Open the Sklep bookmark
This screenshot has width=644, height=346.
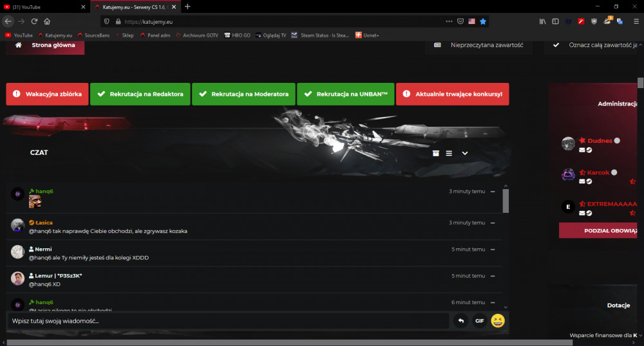click(x=124, y=35)
